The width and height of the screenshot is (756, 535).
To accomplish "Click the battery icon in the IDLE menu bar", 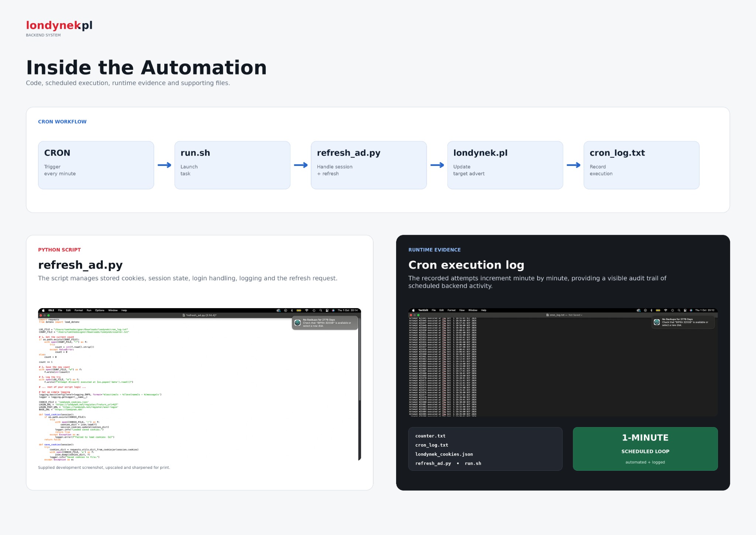I will (x=299, y=310).
